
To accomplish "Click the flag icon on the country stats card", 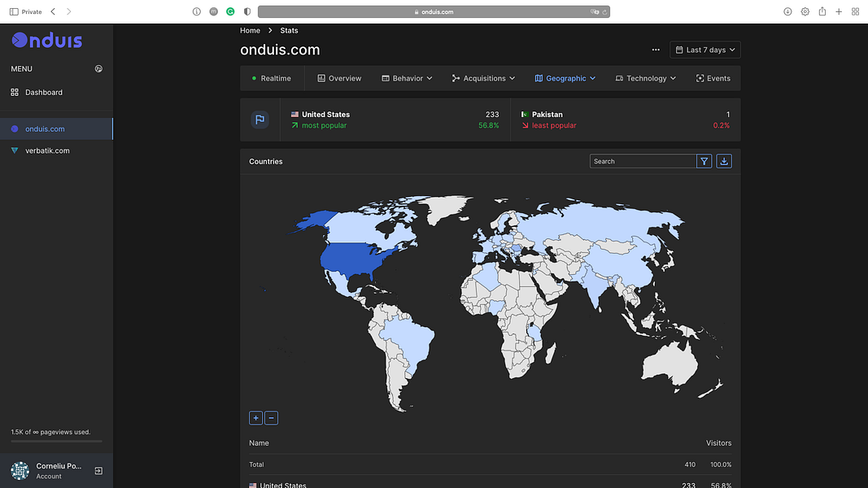I will pyautogui.click(x=260, y=120).
